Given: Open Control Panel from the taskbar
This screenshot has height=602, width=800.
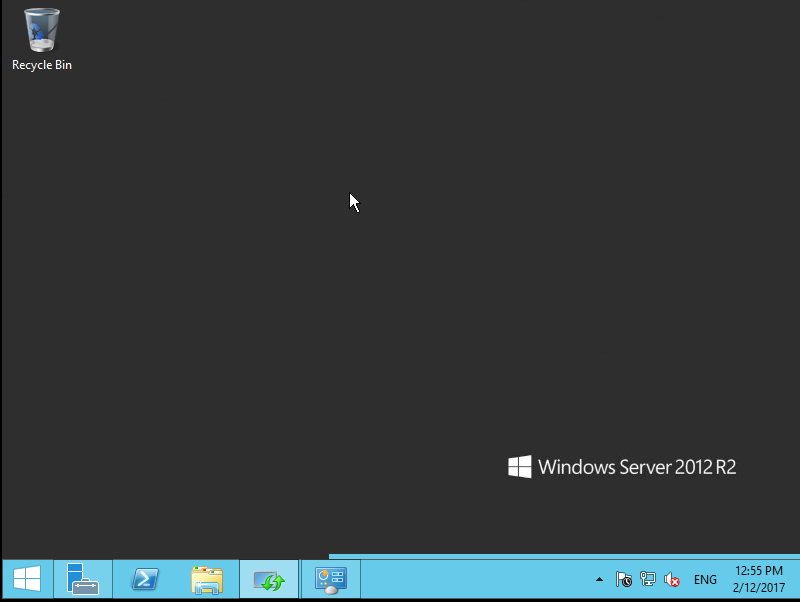Looking at the screenshot, I should pos(330,579).
